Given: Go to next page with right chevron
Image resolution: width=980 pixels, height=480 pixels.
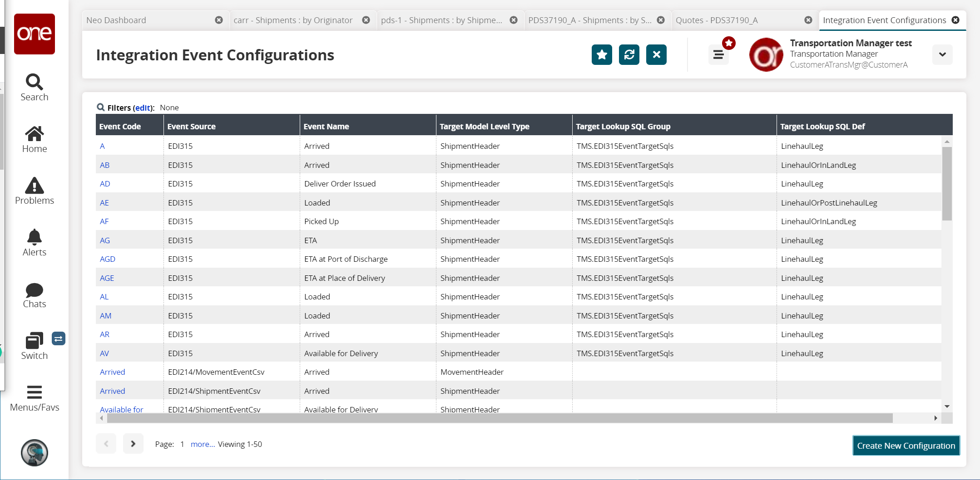Looking at the screenshot, I should click(133, 444).
